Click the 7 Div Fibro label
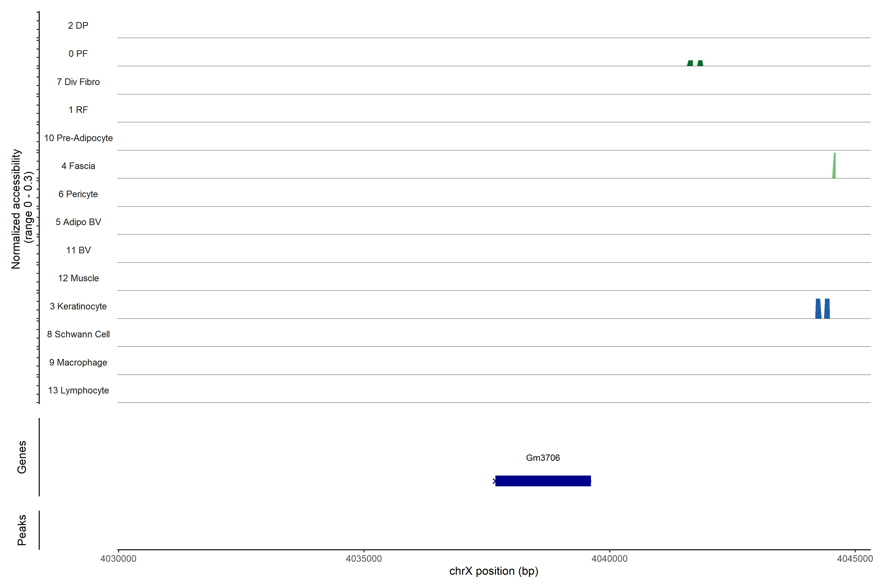Image resolution: width=882 pixels, height=588 pixels. click(x=78, y=82)
